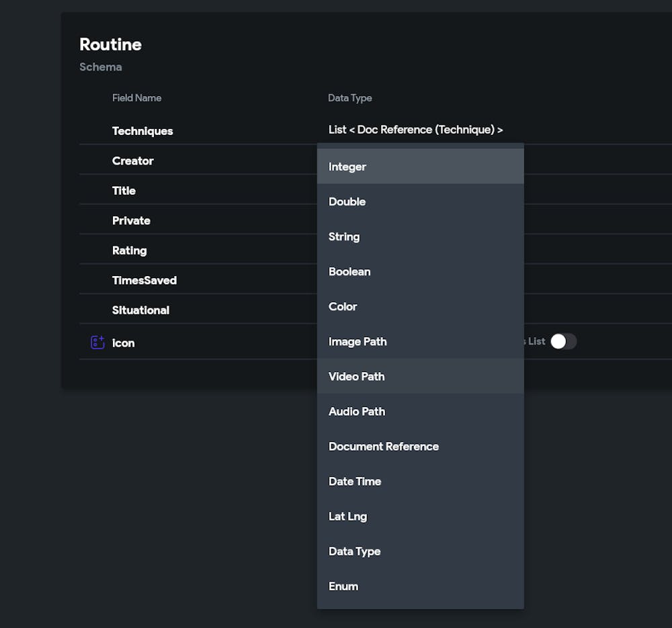Toggle the Is List switch

pyautogui.click(x=562, y=341)
